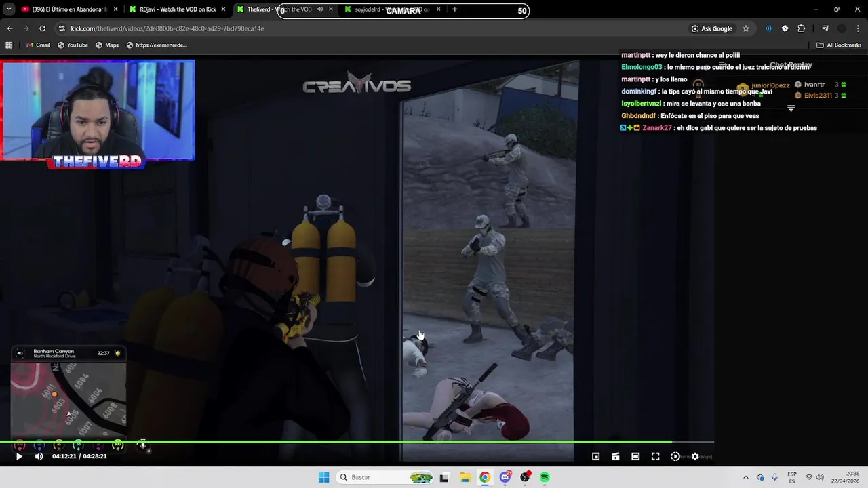
Task: Open All Bookmarks folder
Action: point(839,45)
